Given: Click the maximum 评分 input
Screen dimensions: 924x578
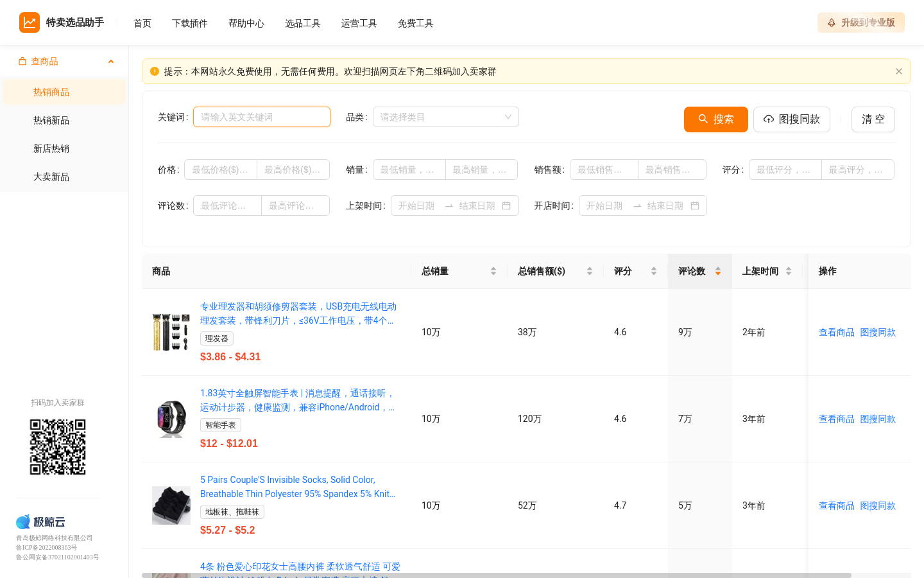Looking at the screenshot, I should [x=858, y=170].
